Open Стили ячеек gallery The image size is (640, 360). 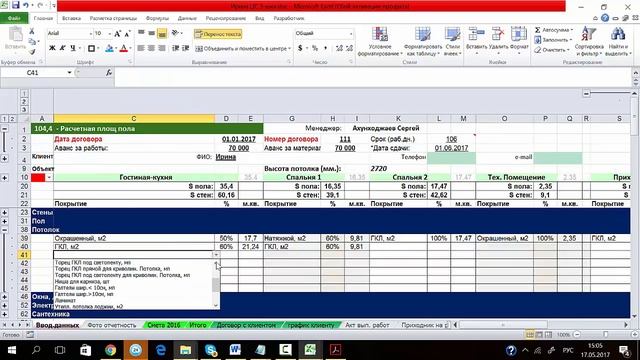(x=452, y=42)
